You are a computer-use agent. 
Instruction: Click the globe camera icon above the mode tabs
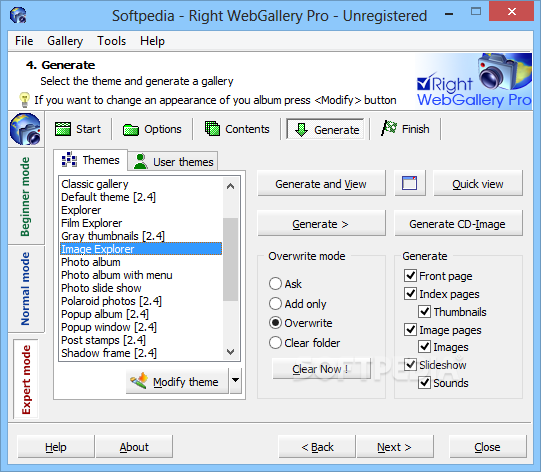point(26,129)
